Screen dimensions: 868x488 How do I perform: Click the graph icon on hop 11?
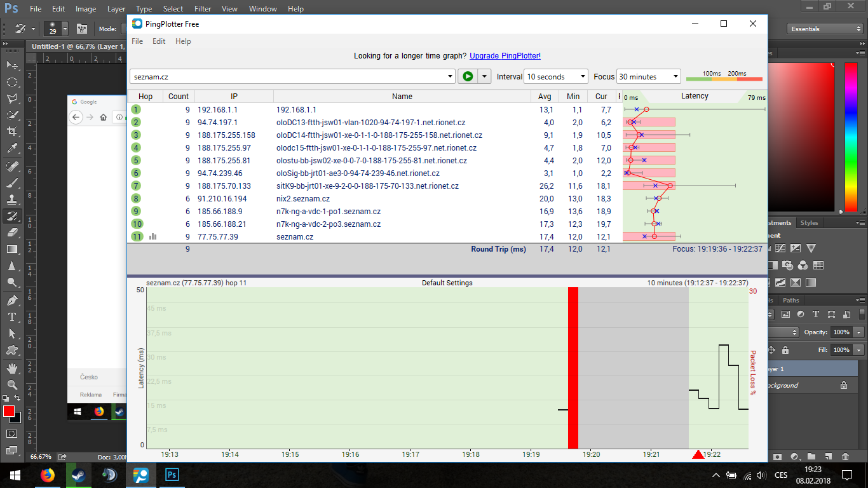click(x=153, y=237)
